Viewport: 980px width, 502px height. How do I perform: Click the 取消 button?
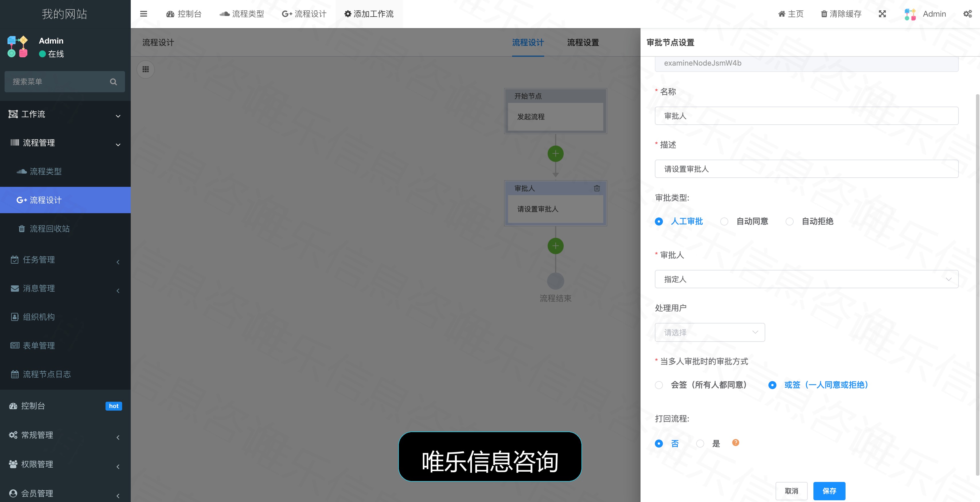[x=791, y=491]
